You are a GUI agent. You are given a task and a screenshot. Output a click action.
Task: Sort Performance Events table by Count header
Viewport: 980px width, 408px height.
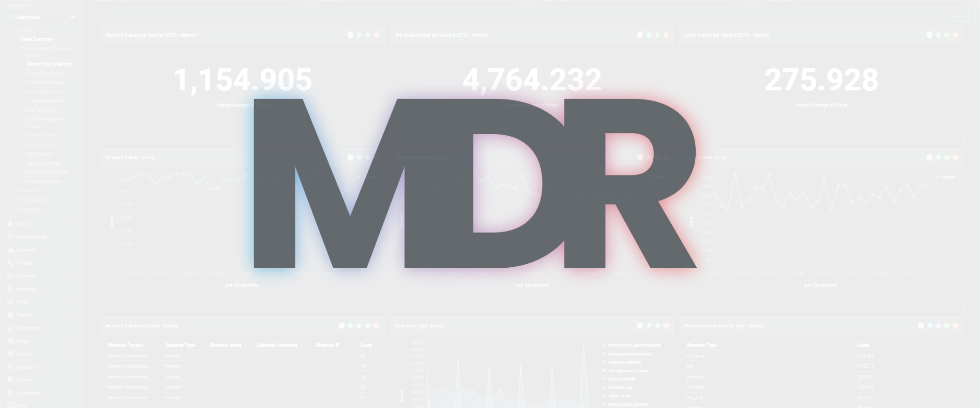coord(863,345)
